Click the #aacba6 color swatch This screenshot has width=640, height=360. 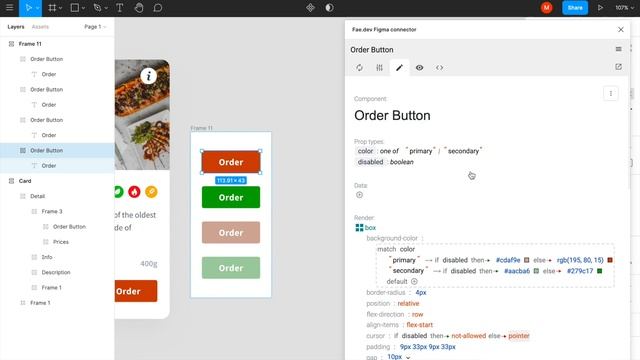pos(536,271)
